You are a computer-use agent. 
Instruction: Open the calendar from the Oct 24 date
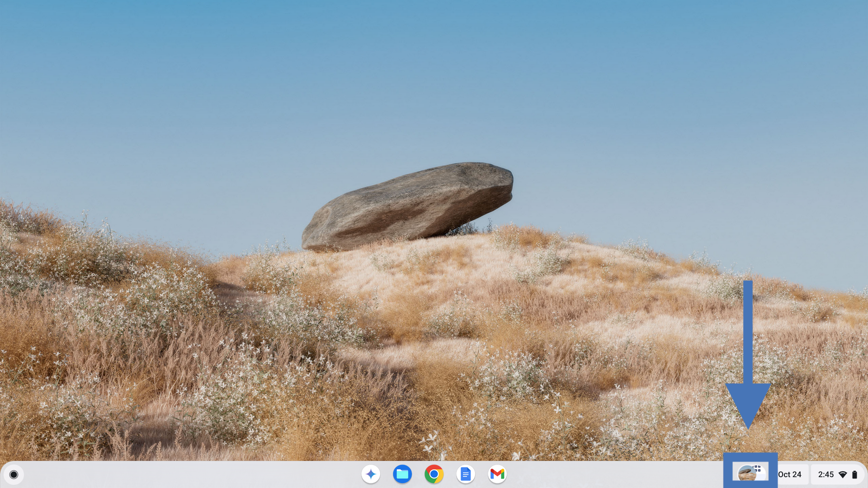(x=790, y=474)
